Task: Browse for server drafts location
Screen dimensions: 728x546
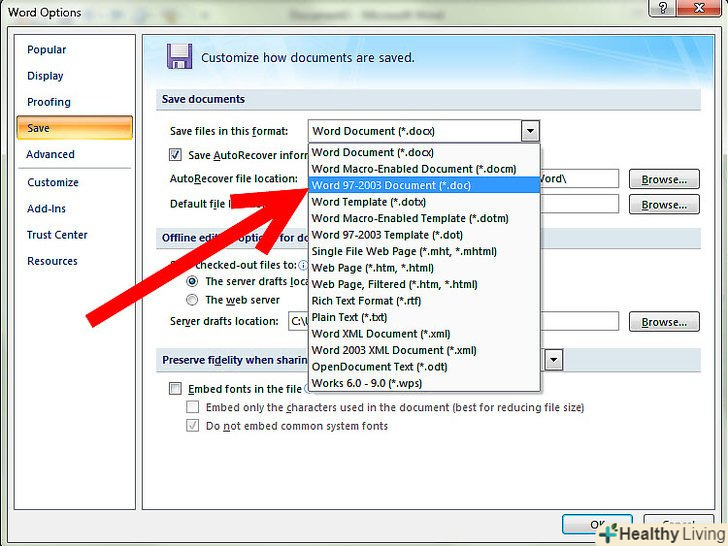Action: point(664,322)
